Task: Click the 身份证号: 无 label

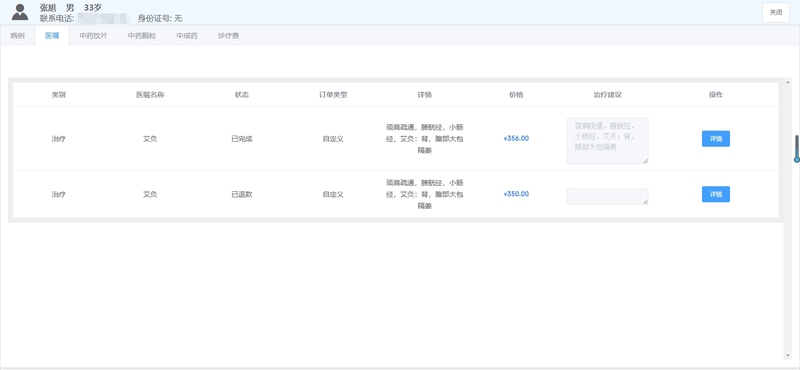Action: tap(160, 18)
